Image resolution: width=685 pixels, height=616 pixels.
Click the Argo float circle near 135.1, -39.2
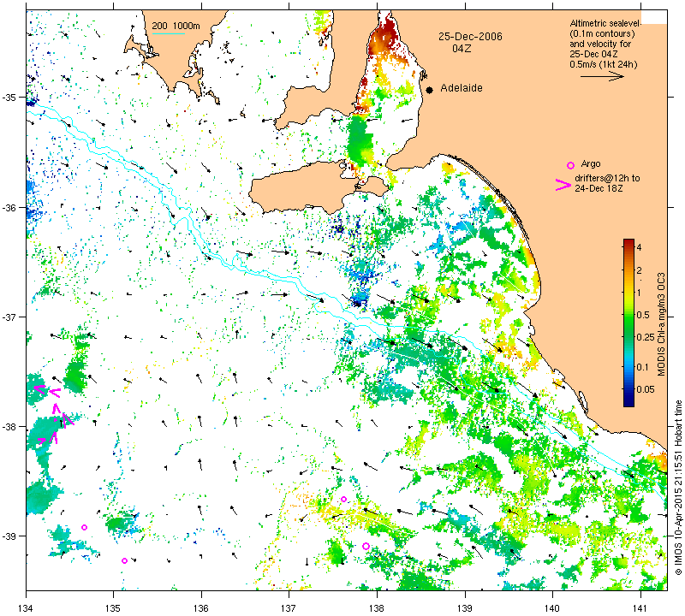pyautogui.click(x=124, y=560)
